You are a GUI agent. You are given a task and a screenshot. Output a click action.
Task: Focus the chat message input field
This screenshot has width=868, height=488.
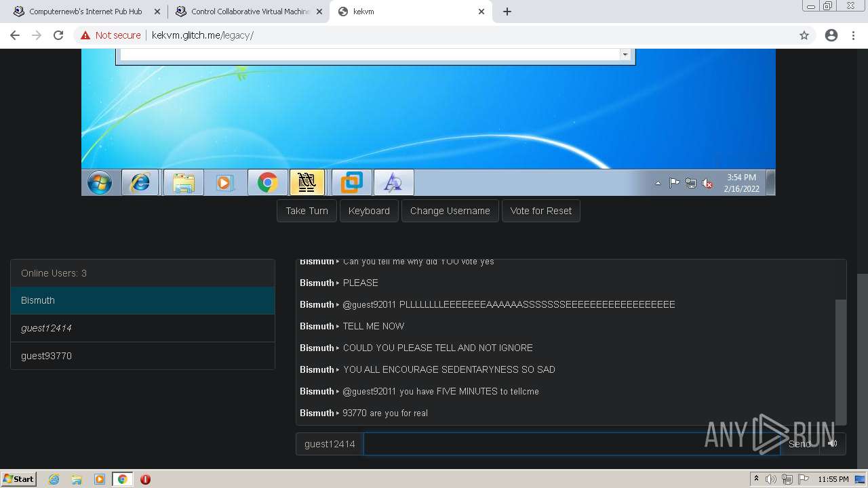572,444
